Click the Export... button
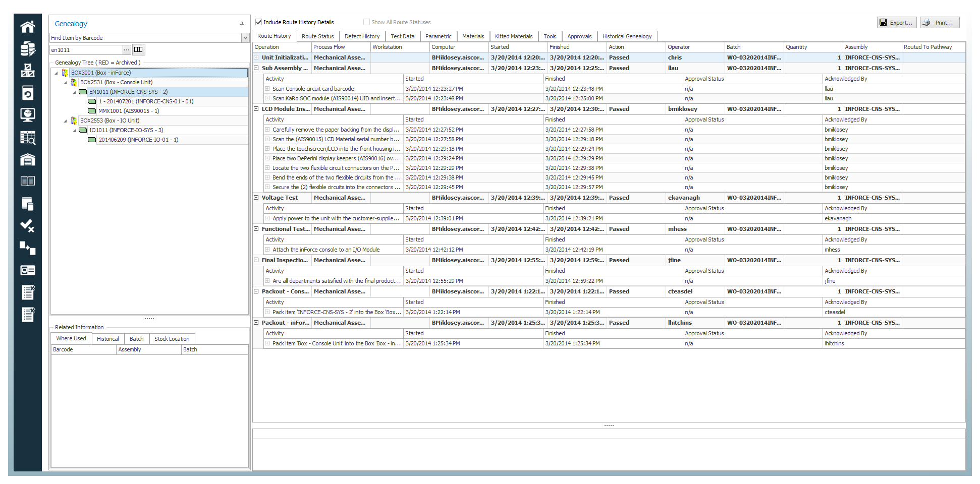The width and height of the screenshot is (980, 484). (897, 23)
